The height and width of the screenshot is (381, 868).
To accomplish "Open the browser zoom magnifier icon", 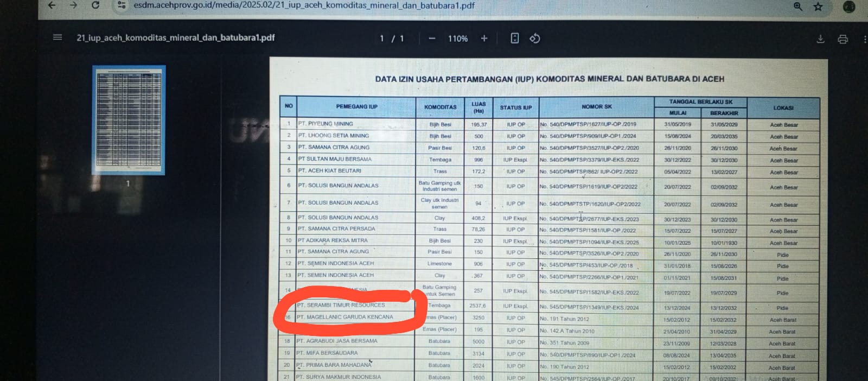I will 798,7.
